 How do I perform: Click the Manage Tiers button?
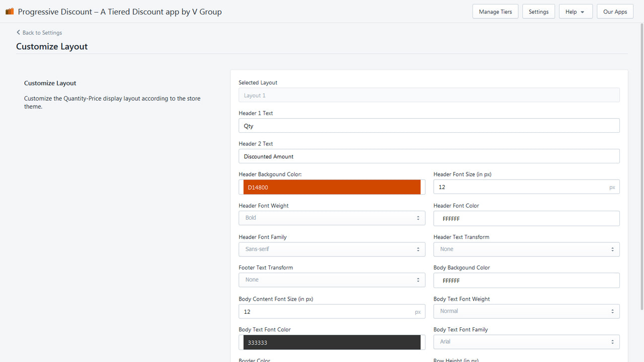click(495, 11)
